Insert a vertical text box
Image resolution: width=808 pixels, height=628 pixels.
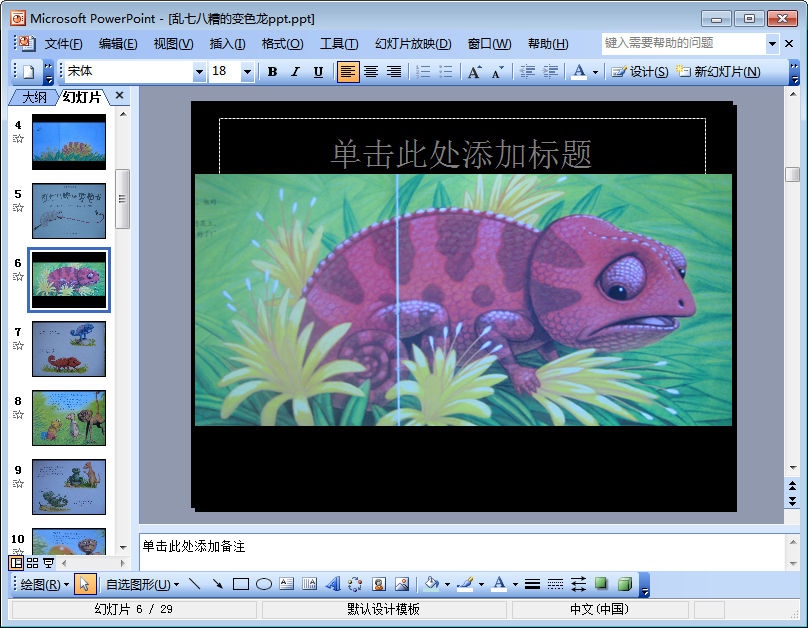(310, 584)
